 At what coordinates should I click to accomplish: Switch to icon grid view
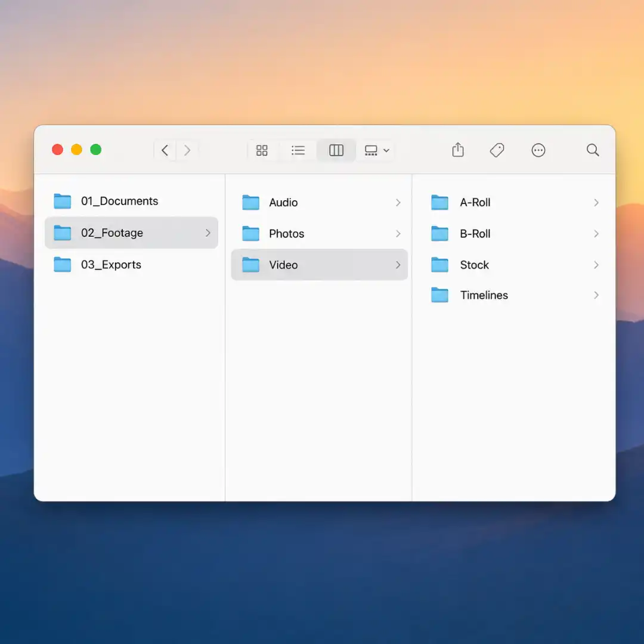point(262,150)
